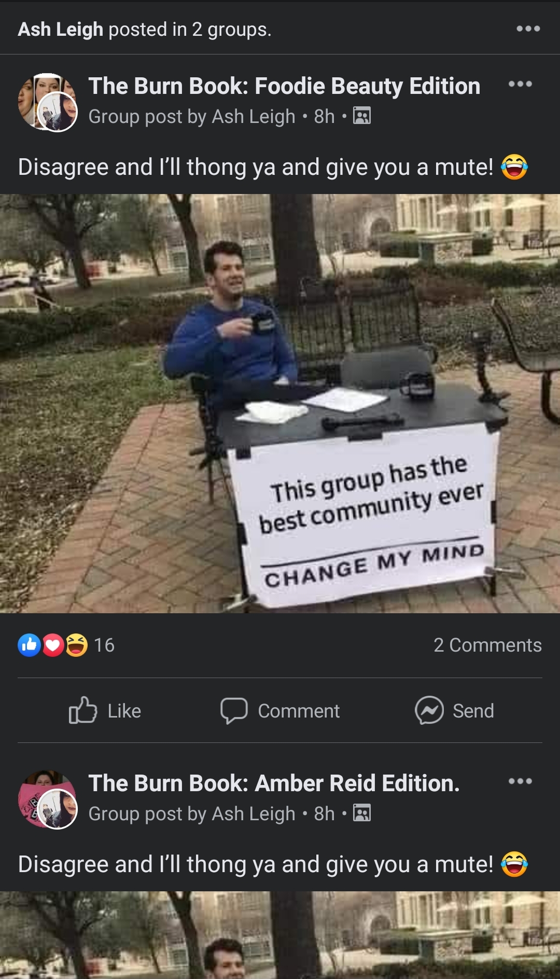
Task: Open options menu for Amber Reid Edition post
Action: pos(520,781)
